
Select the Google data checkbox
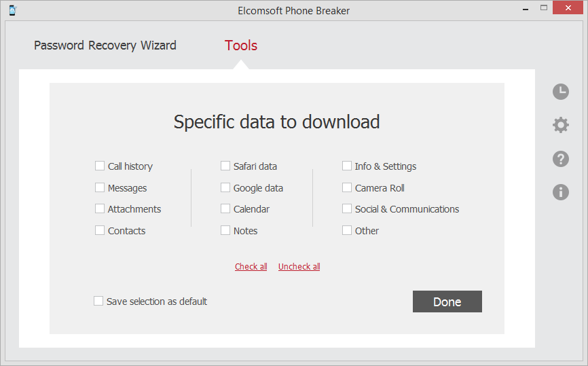[x=225, y=187]
